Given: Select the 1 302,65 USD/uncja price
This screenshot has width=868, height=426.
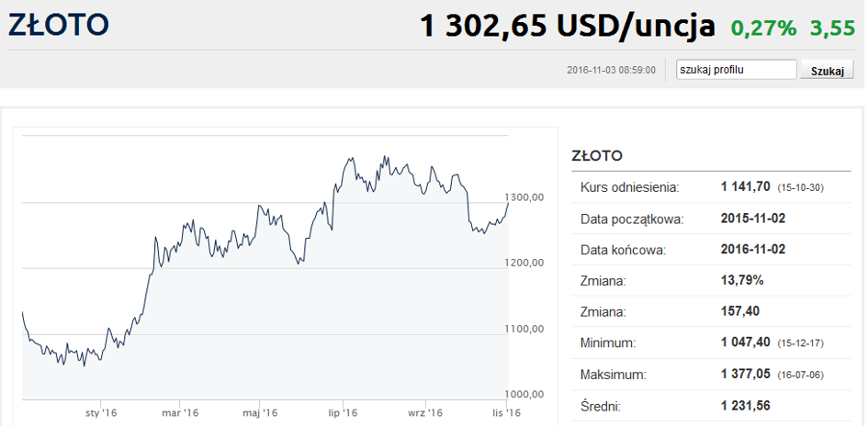Looking at the screenshot, I should [567, 26].
